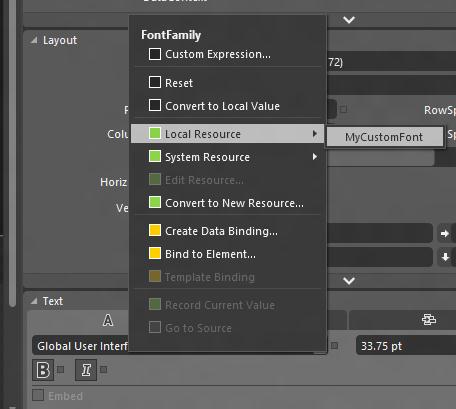Pick MyCustomFont from the submenu
The height and width of the screenshot is (409, 456).
point(385,137)
